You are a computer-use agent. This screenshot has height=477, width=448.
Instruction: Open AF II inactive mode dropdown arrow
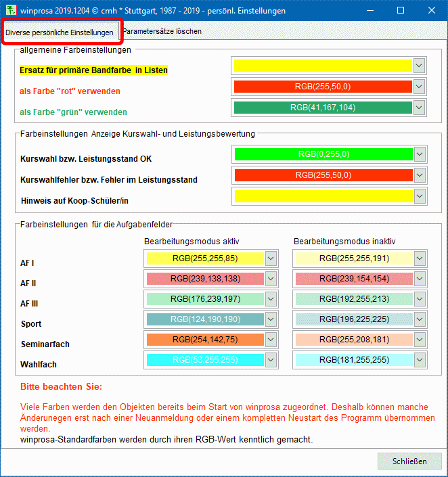pyautogui.click(x=420, y=279)
